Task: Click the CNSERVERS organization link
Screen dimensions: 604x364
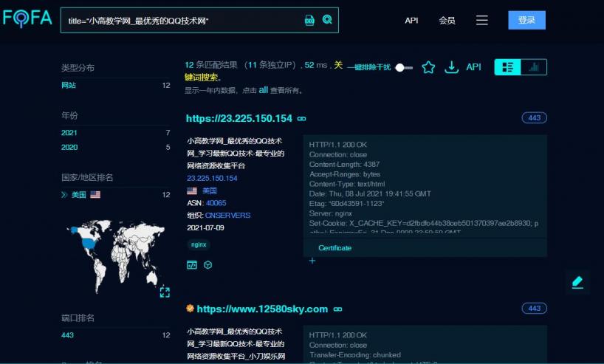Action: click(x=227, y=216)
